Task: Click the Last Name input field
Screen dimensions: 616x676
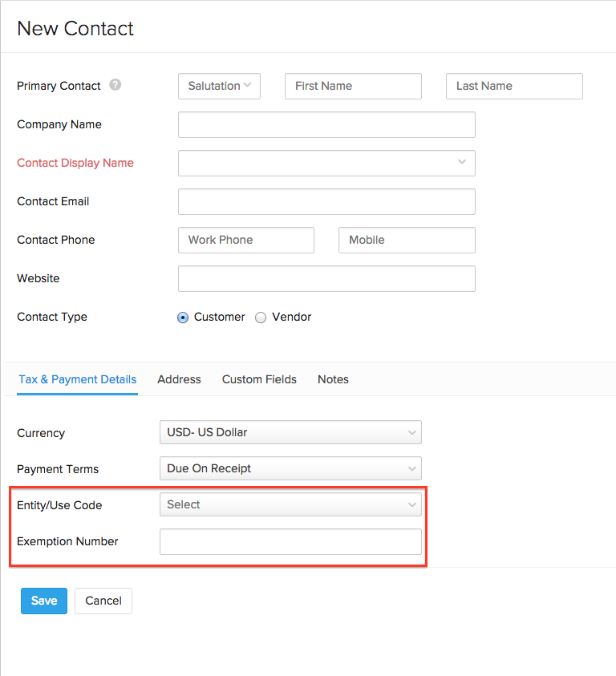Action: click(x=514, y=86)
